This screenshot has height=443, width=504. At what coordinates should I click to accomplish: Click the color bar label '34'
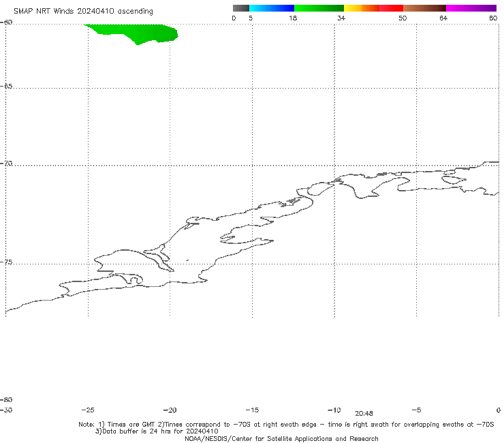pyautogui.click(x=341, y=18)
